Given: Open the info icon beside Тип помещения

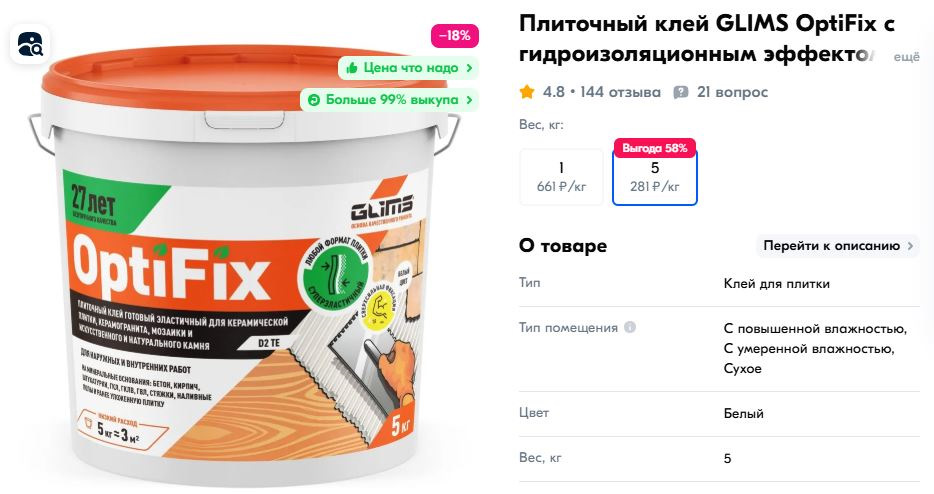Looking at the screenshot, I should [630, 327].
